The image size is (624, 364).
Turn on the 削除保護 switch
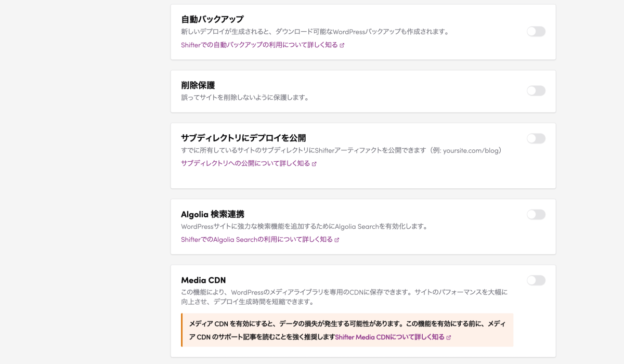(536, 91)
